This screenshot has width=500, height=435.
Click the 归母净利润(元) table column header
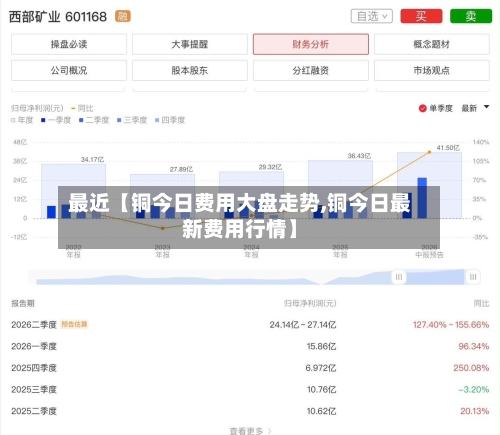tap(310, 303)
